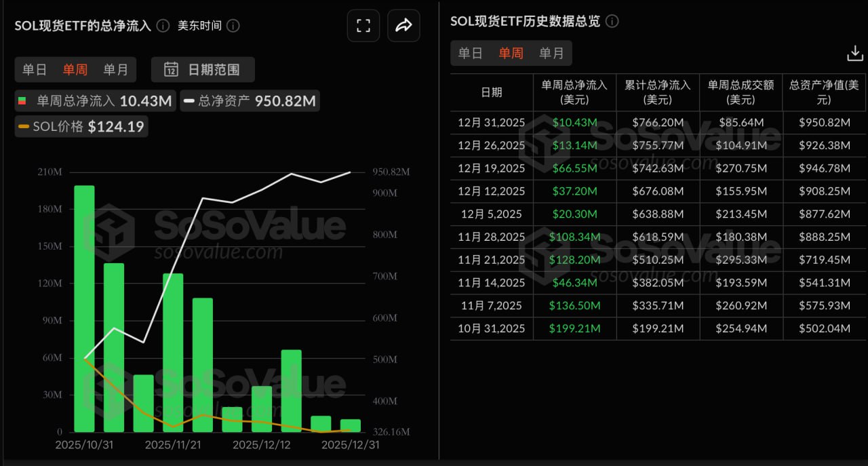Click the $10.43M inflow value for 12月31,2025
The image size is (868, 466).
coord(574,122)
